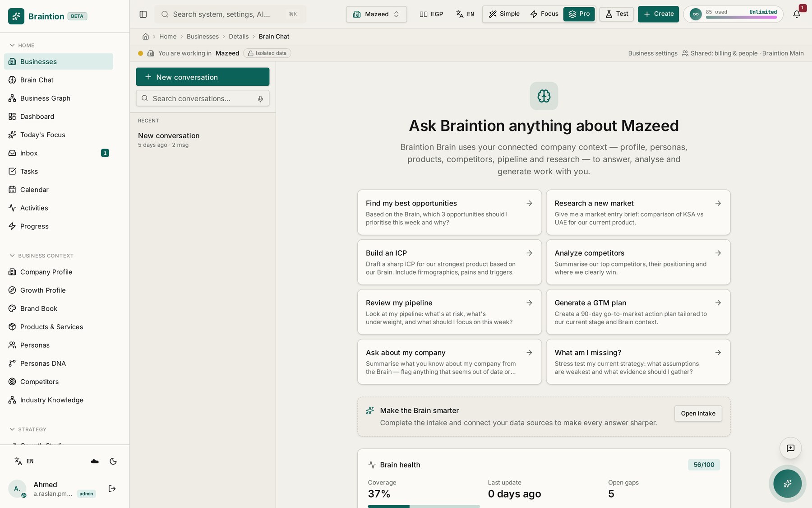Open the floating Braintion assistant button
812x508 pixels.
coord(787,484)
